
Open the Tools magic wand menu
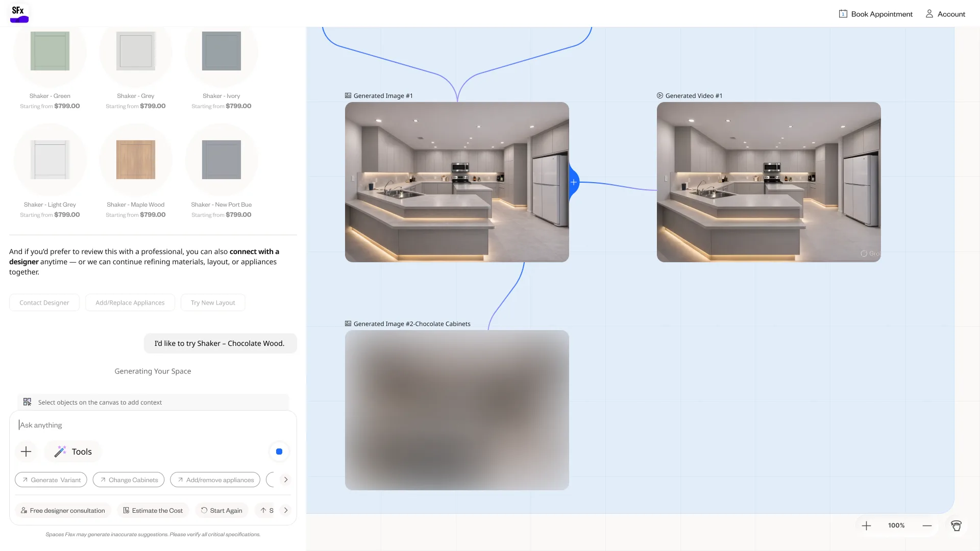[x=73, y=452]
